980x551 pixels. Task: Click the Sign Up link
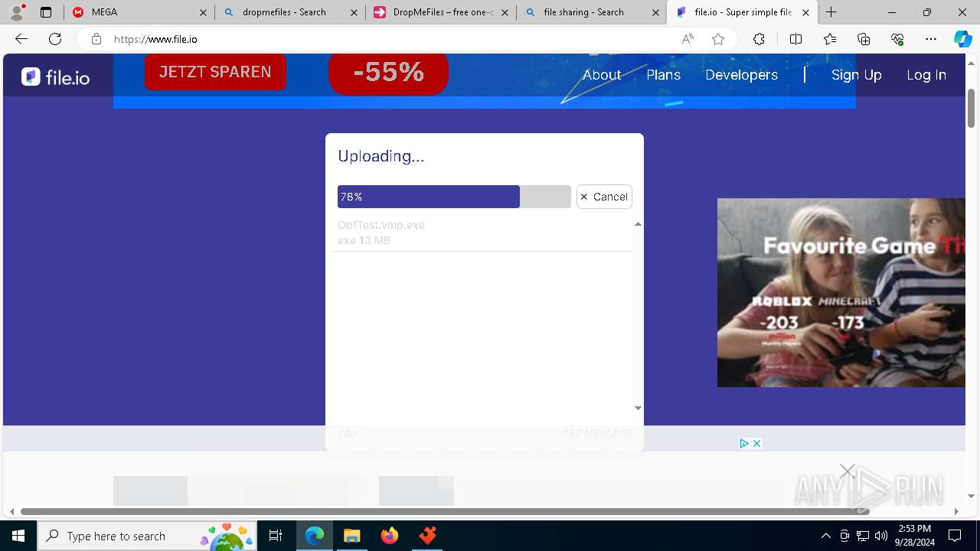857,75
